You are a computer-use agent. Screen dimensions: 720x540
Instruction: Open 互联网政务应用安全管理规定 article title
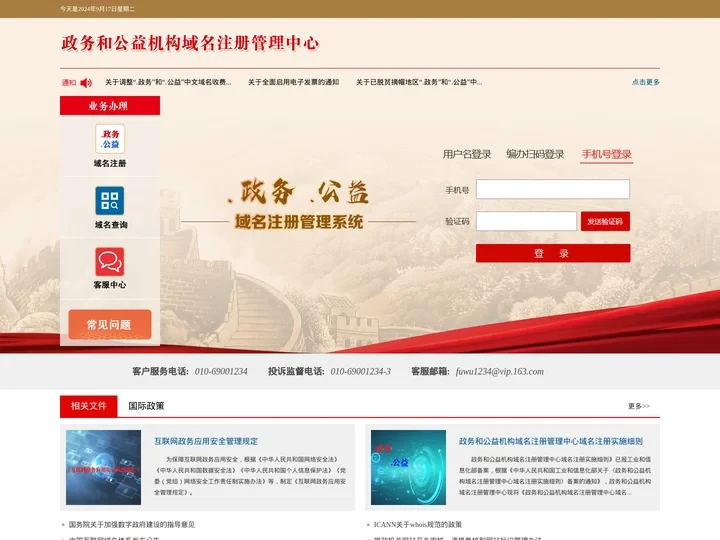click(206, 441)
